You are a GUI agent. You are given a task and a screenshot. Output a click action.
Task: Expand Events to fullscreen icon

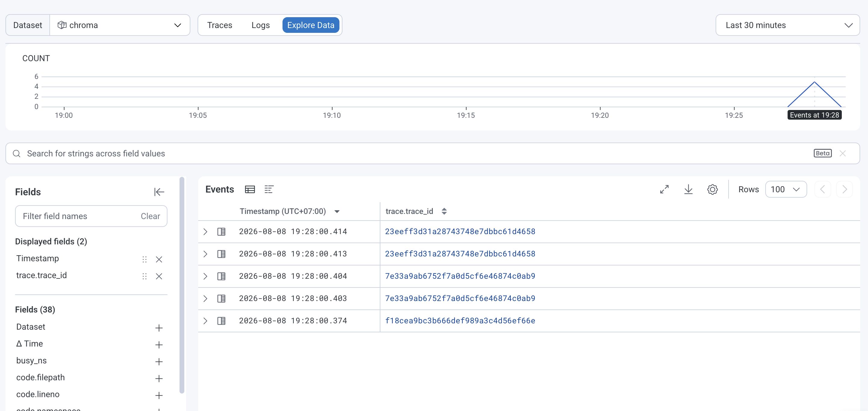pyautogui.click(x=664, y=190)
